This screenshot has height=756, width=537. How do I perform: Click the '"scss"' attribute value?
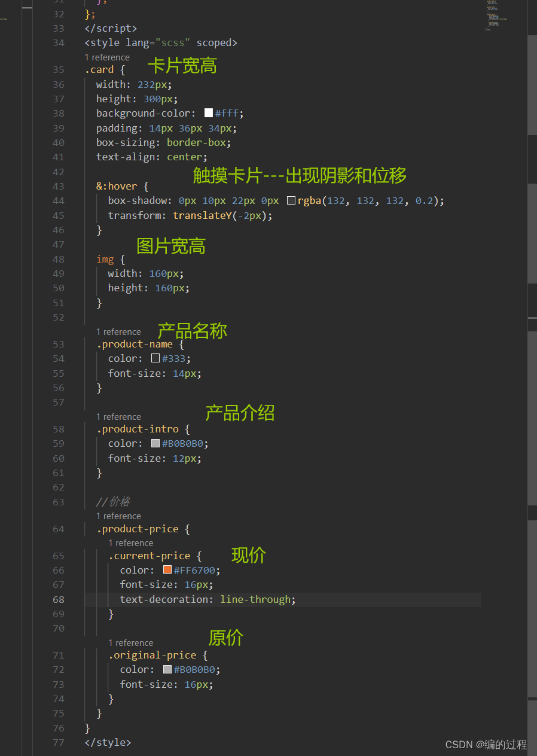point(173,43)
